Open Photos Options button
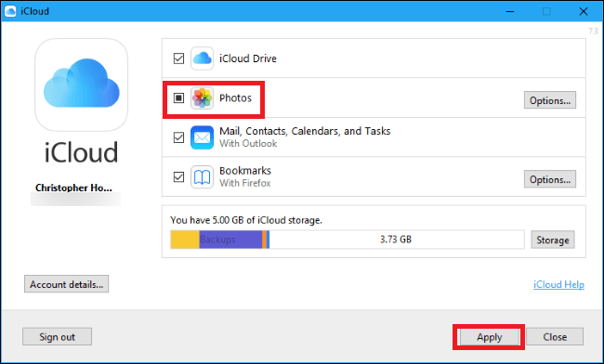This screenshot has width=604, height=364. pyautogui.click(x=550, y=100)
